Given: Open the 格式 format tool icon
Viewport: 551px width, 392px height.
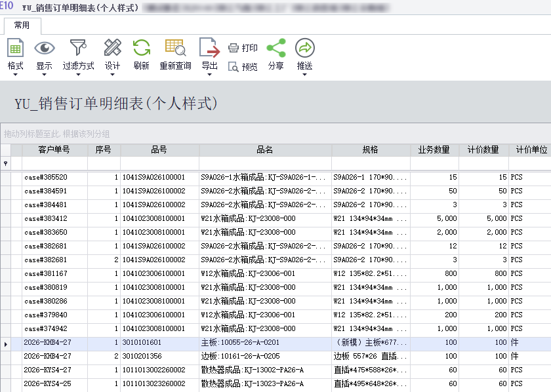Looking at the screenshot, I should (x=15, y=48).
